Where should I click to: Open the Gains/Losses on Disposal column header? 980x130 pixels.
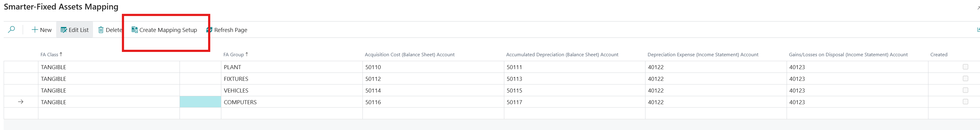click(x=848, y=54)
